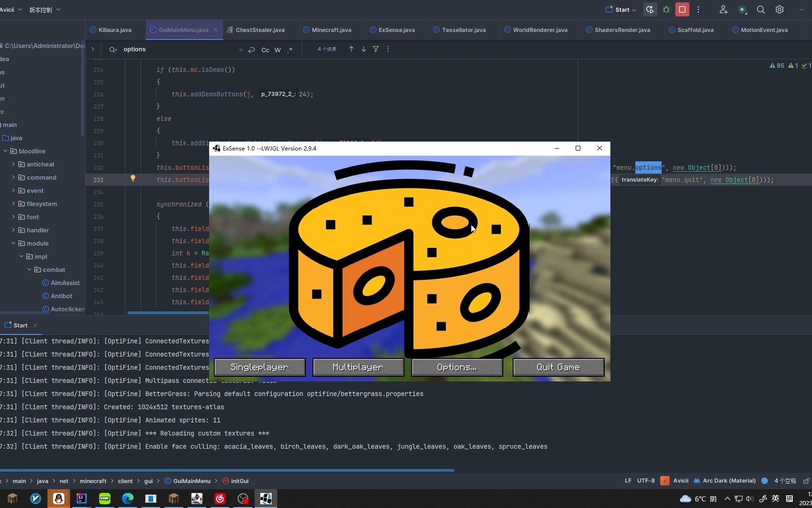
Task: Toggle new line in search field
Action: [252, 49]
